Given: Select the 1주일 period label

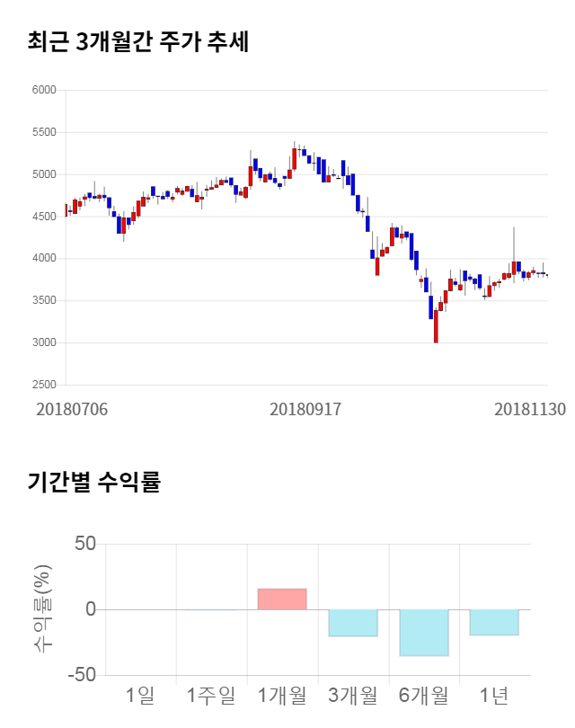Looking at the screenshot, I should (211, 694).
